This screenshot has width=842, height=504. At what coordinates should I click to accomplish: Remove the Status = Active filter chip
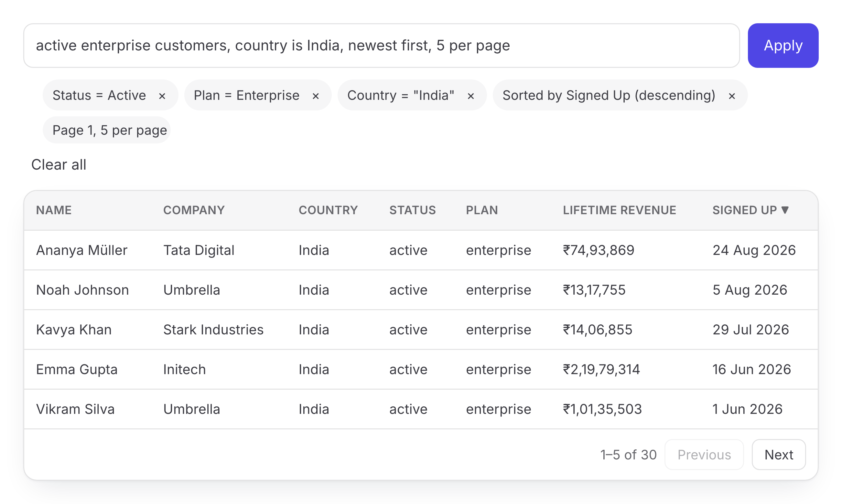coord(162,96)
